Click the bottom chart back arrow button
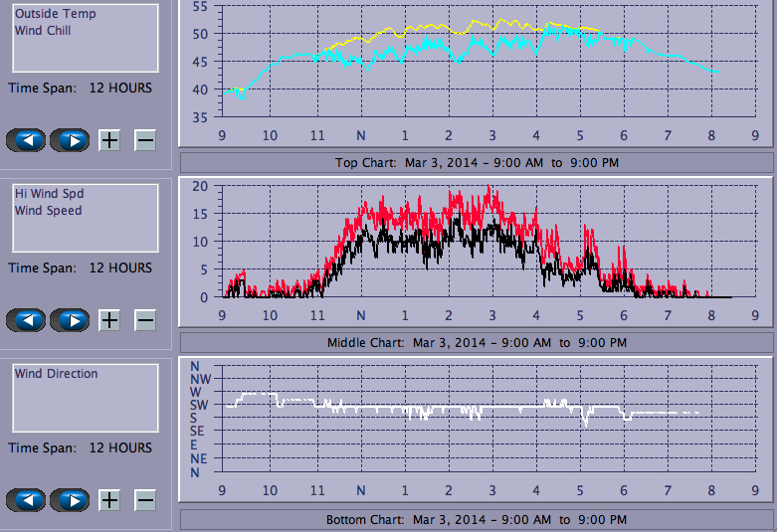 26,500
